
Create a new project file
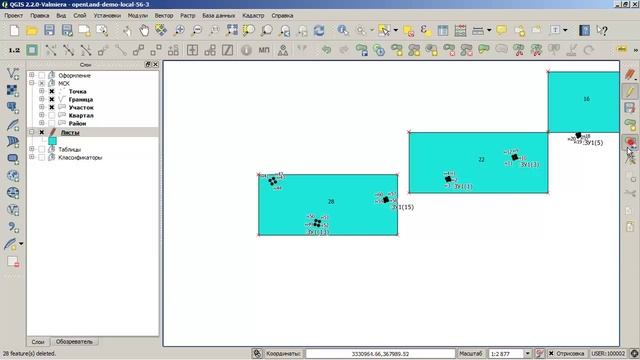pos(14,31)
